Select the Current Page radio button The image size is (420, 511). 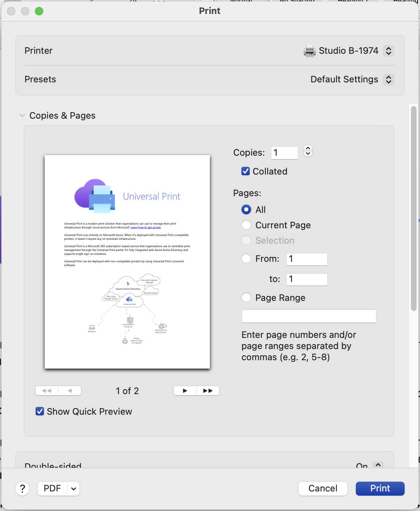pyautogui.click(x=246, y=225)
